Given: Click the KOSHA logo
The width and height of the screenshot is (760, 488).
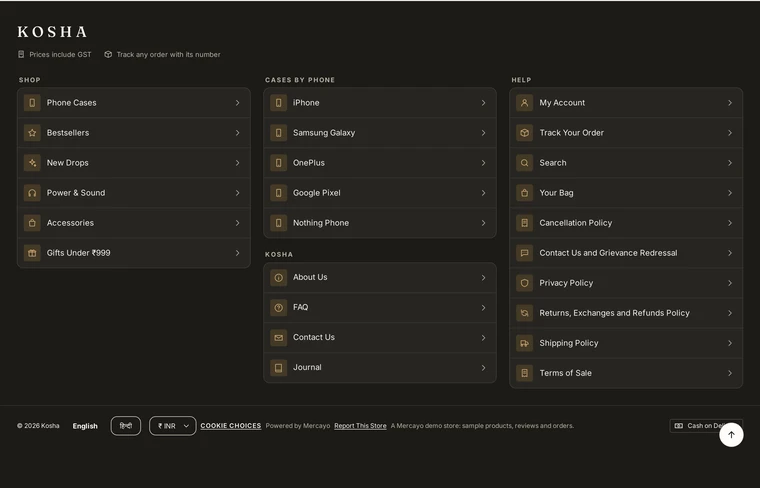Looking at the screenshot, I should [x=52, y=32].
